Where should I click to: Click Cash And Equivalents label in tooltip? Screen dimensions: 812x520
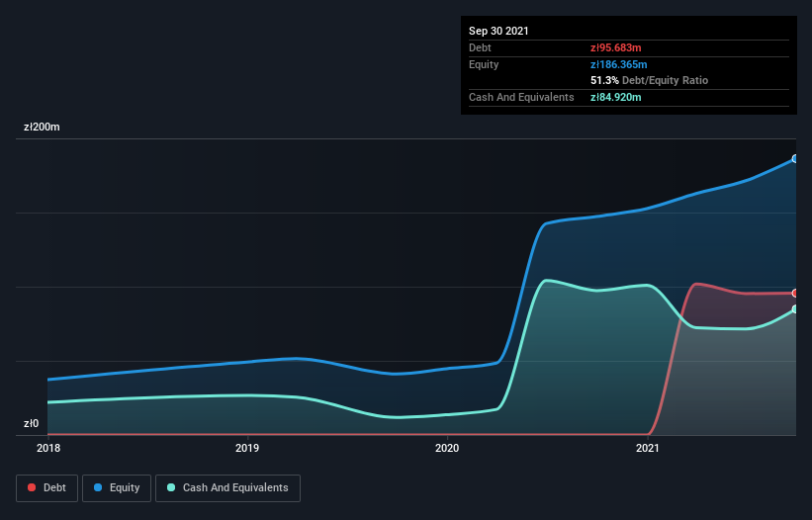[521, 97]
